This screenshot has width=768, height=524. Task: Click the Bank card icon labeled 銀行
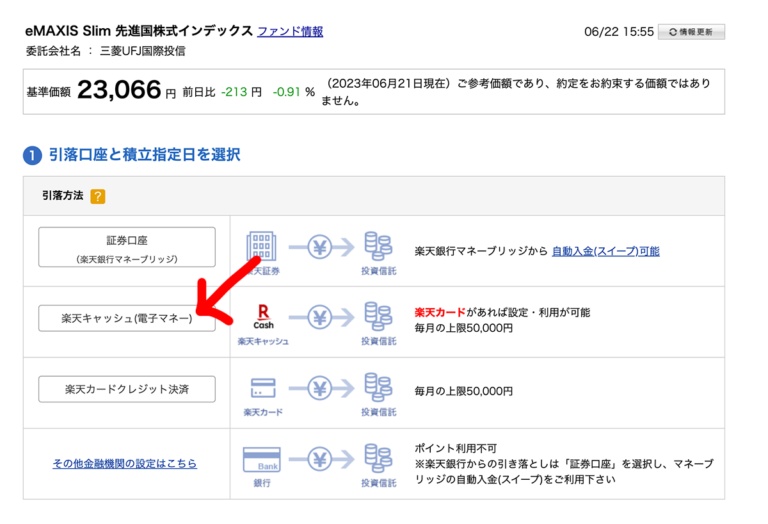pos(262,460)
